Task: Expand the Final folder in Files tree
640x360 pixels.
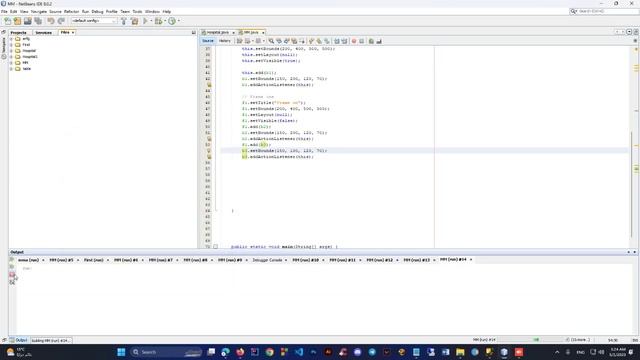Action: [11, 45]
